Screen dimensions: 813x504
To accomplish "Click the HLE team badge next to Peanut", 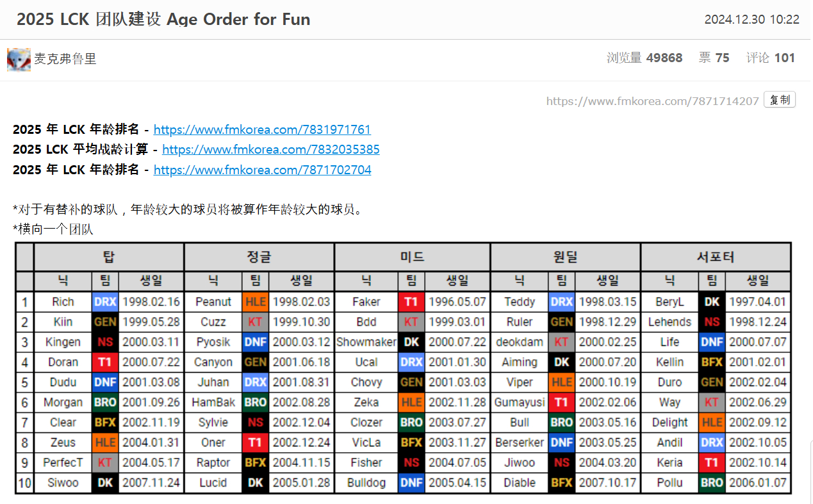I will pos(256,302).
